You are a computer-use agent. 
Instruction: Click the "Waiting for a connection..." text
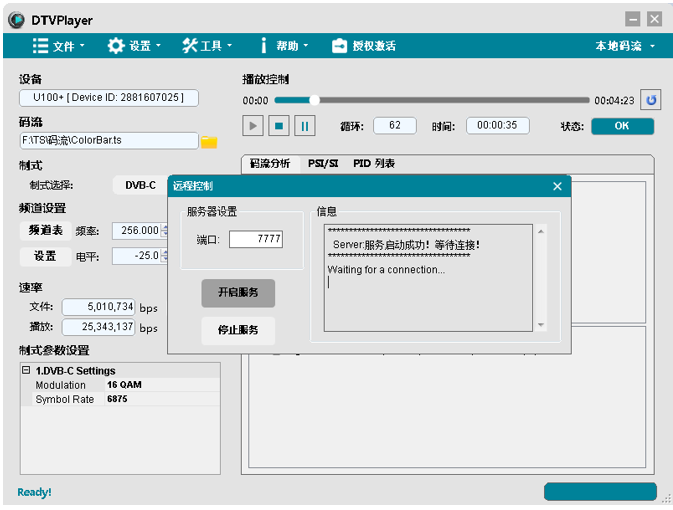click(386, 270)
